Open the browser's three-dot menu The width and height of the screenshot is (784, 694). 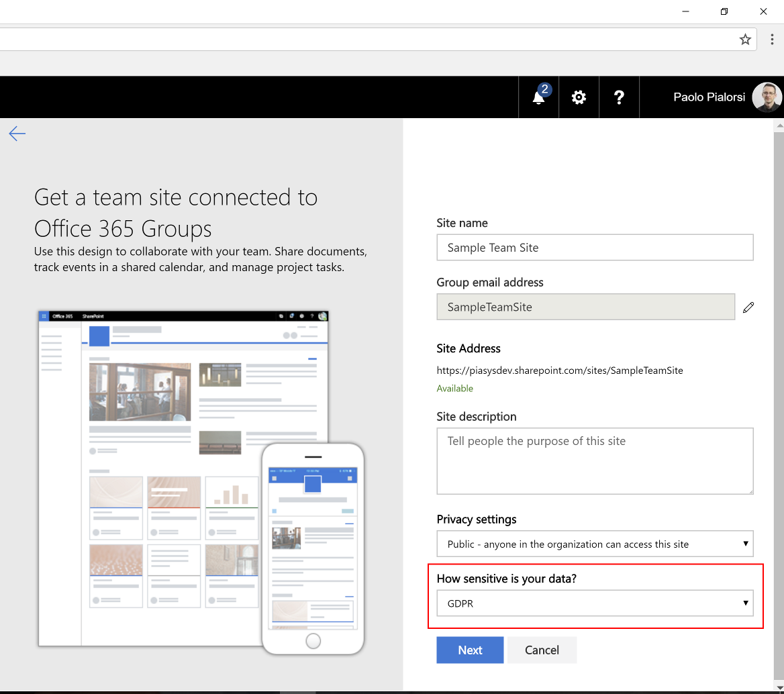click(x=772, y=39)
